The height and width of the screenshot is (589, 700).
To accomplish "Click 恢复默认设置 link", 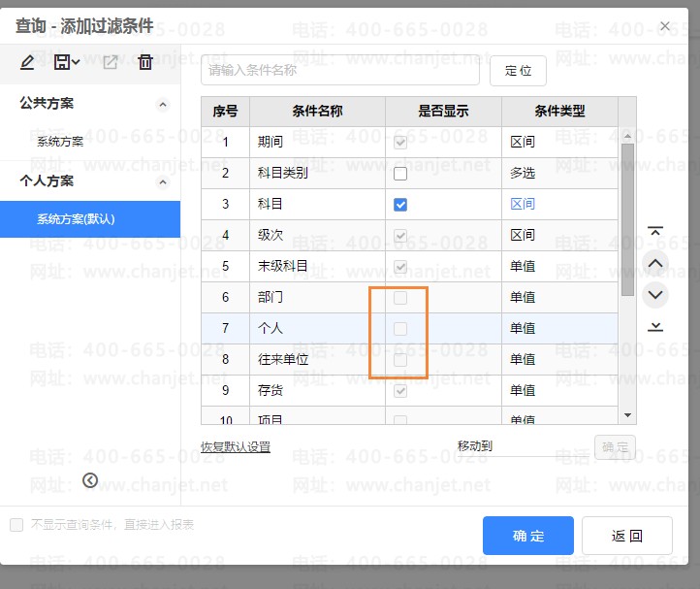I will [x=236, y=447].
